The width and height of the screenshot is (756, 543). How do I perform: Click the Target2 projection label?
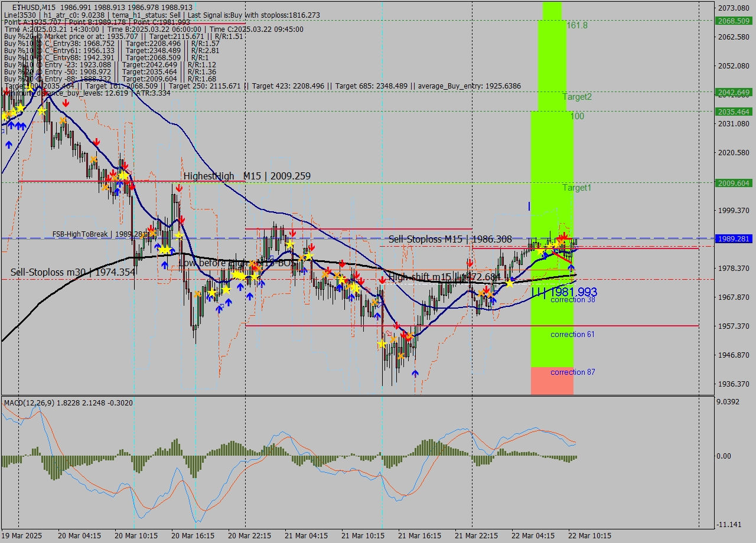(576, 97)
